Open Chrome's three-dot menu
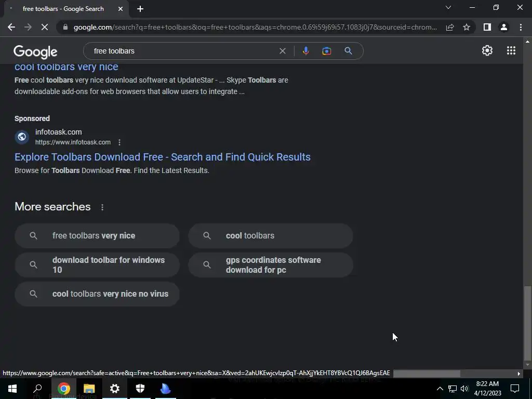Screen dimensions: 532x399 click(521, 27)
